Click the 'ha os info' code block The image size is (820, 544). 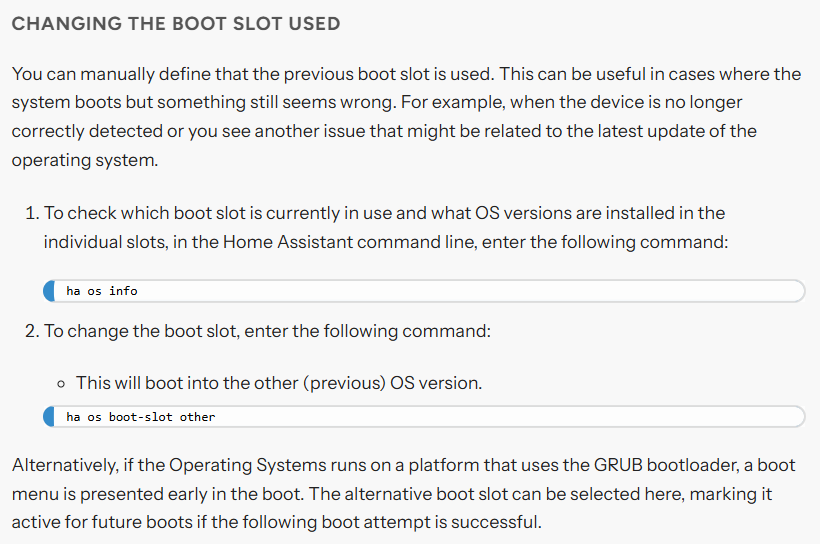(424, 291)
